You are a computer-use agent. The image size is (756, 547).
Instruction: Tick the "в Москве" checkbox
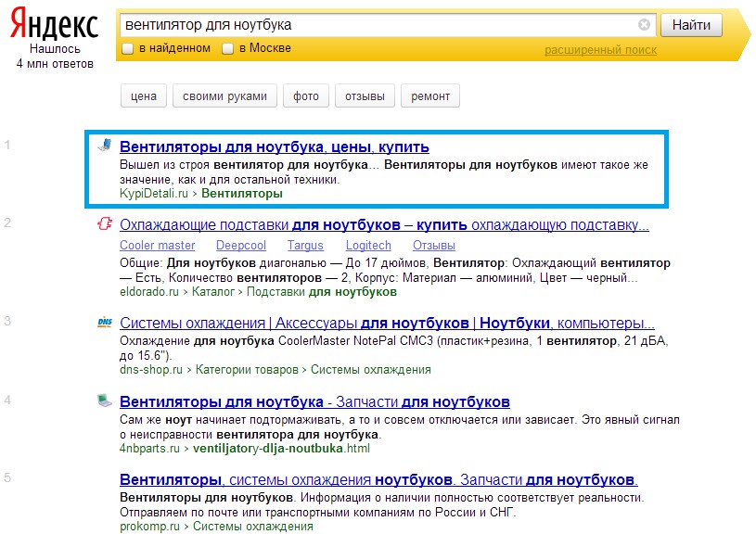tap(227, 48)
